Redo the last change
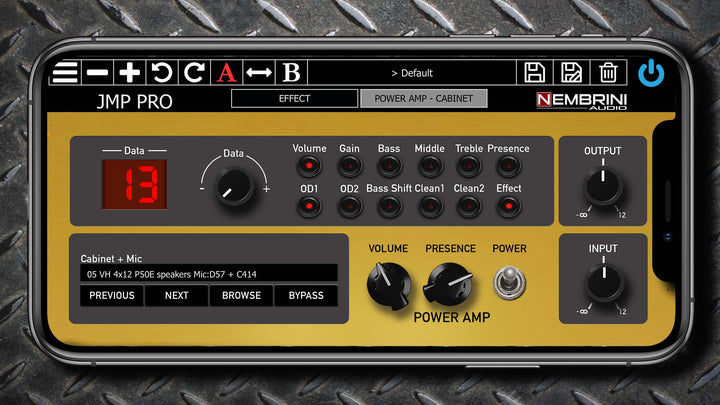This screenshot has height=405, width=720. [194, 73]
